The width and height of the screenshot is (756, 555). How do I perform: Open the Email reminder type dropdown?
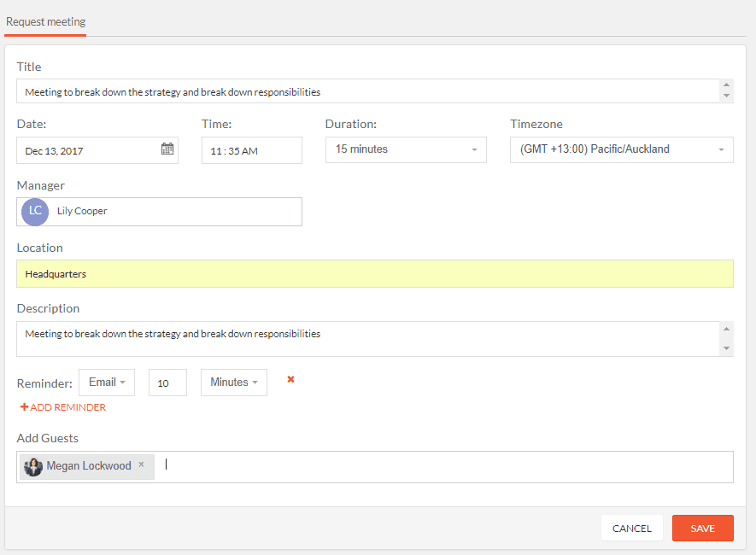[107, 383]
